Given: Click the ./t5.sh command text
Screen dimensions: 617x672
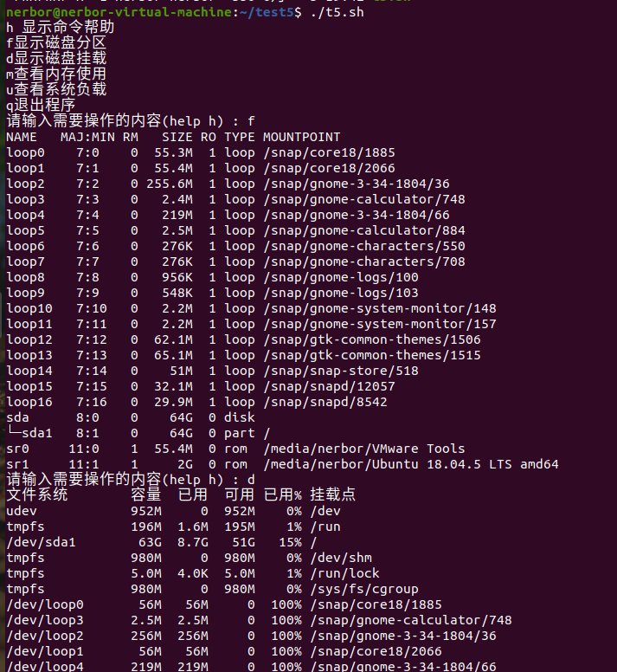Looking at the screenshot, I should [337, 12].
